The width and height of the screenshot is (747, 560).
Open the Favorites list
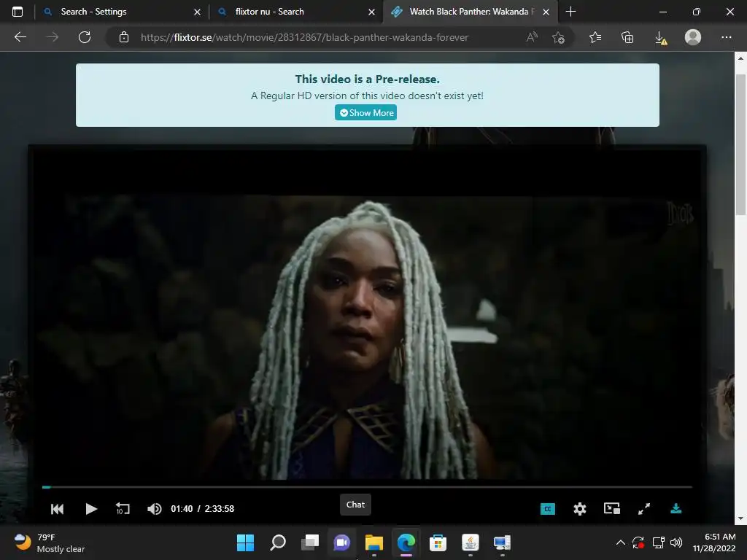coord(595,37)
